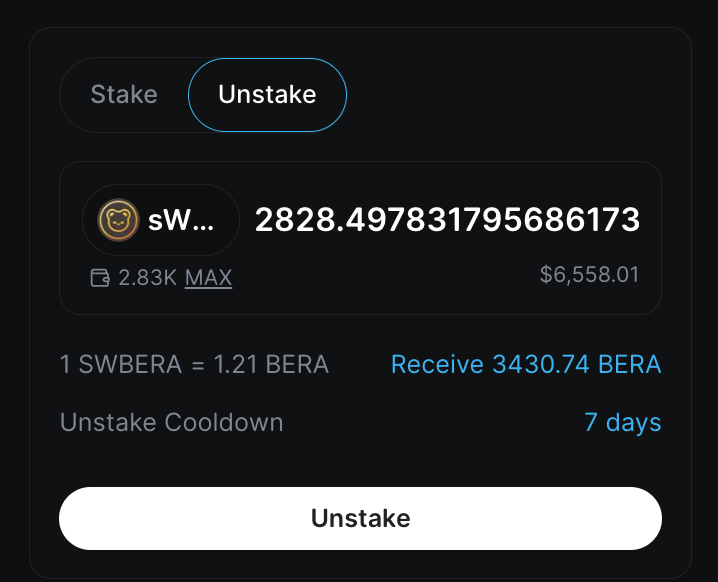Click the 1 SWBERA text in the rate line
This screenshot has height=582, width=718.
coord(121,364)
